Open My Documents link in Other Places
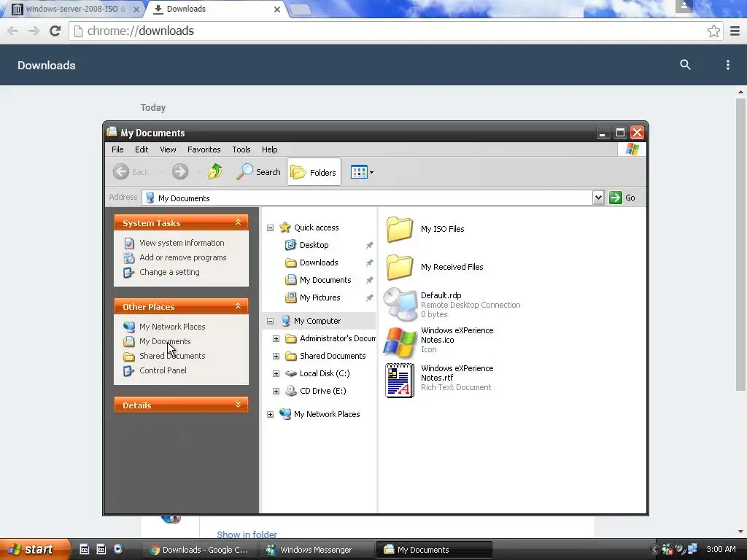Image resolution: width=747 pixels, height=560 pixels. [x=165, y=341]
